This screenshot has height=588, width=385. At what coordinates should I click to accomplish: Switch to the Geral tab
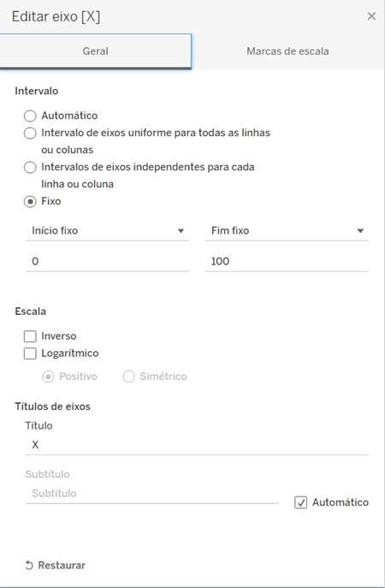[x=95, y=51]
